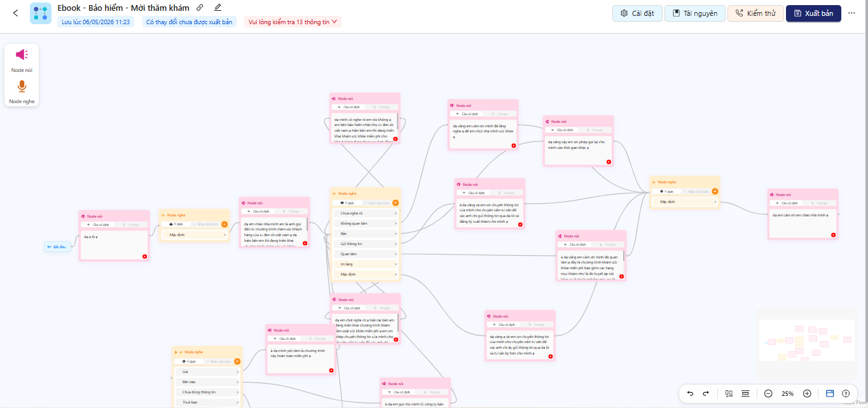This screenshot has height=408, width=868.
Task: Toggle minimap panel with blue icon
Action: tap(830, 393)
